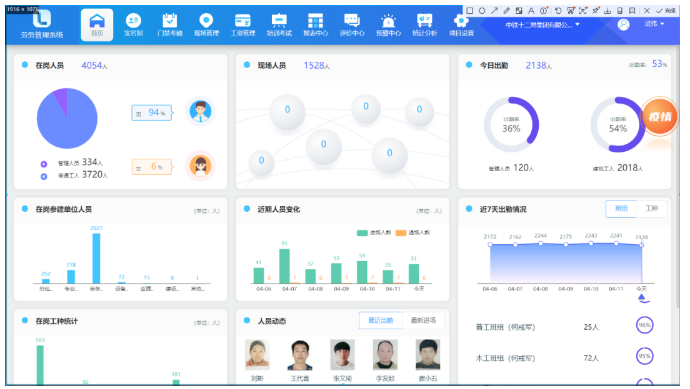
Task: Expand the 武伟 user menu dropdown
Action: (654, 24)
